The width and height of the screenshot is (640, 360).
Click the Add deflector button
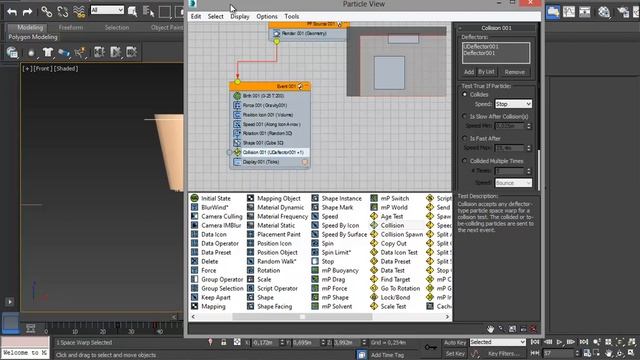tap(469, 72)
